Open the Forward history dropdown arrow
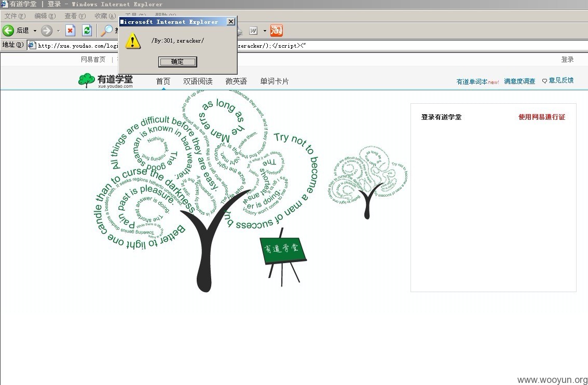This screenshot has width=588, height=385. (x=58, y=31)
